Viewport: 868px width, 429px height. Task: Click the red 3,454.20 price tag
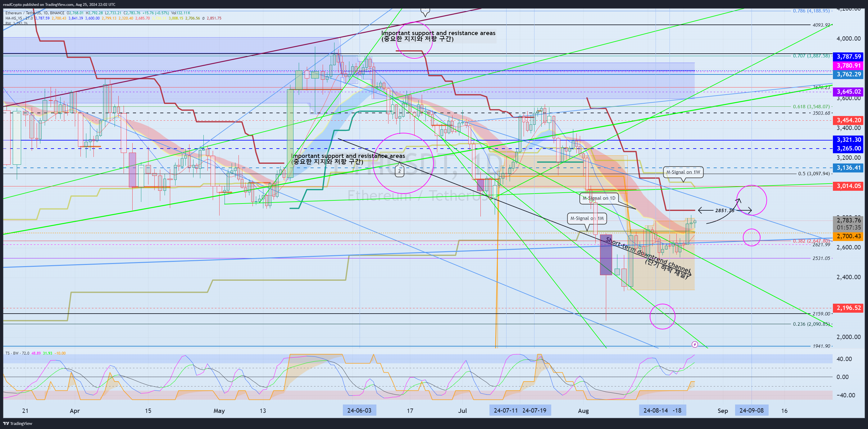tap(848, 120)
